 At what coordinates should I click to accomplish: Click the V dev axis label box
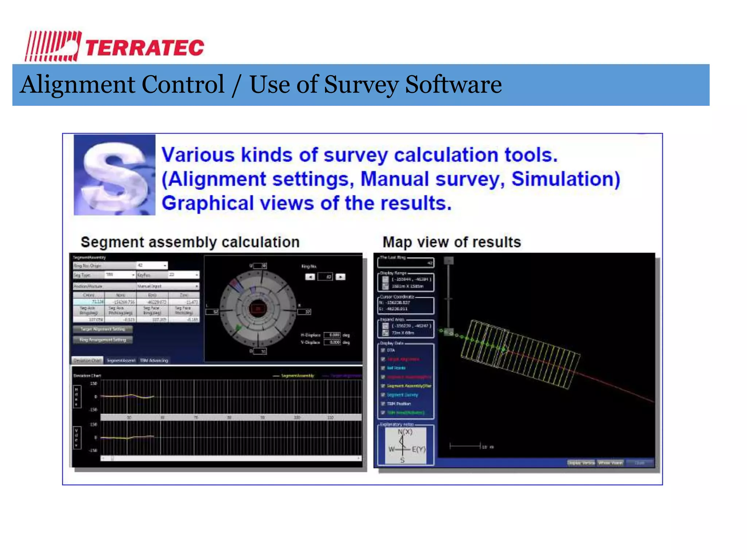(x=77, y=438)
